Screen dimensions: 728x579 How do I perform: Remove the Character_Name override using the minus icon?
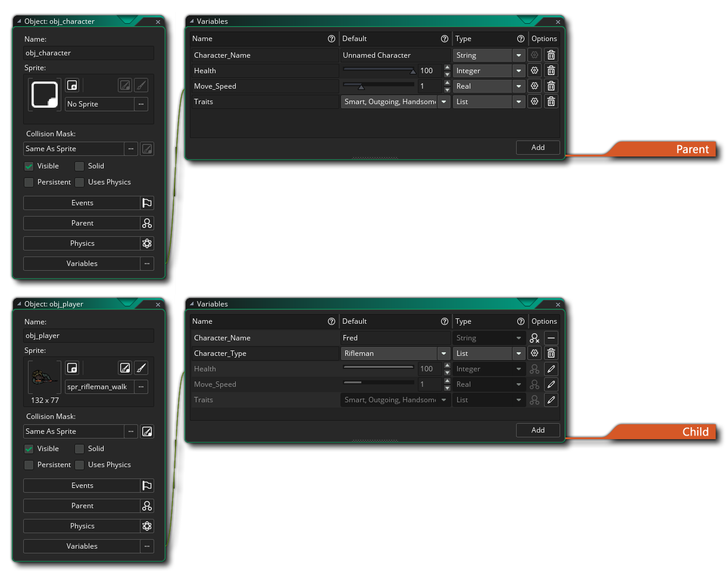tap(551, 337)
